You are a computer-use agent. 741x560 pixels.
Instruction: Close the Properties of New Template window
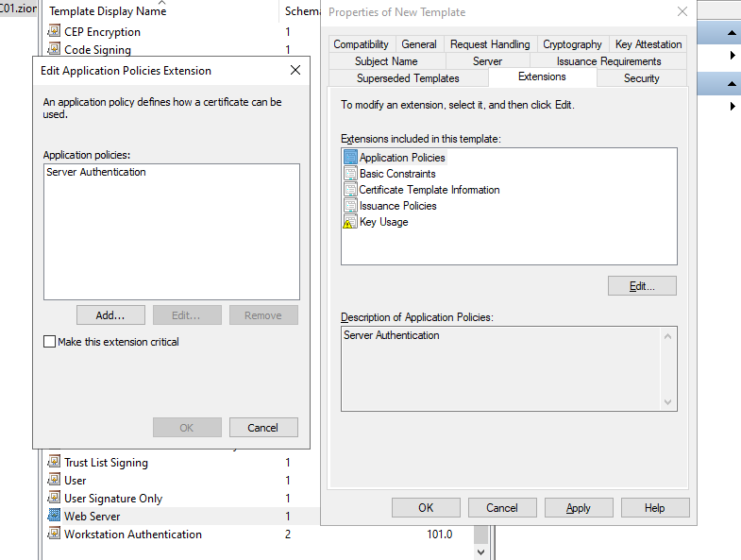[x=682, y=11]
